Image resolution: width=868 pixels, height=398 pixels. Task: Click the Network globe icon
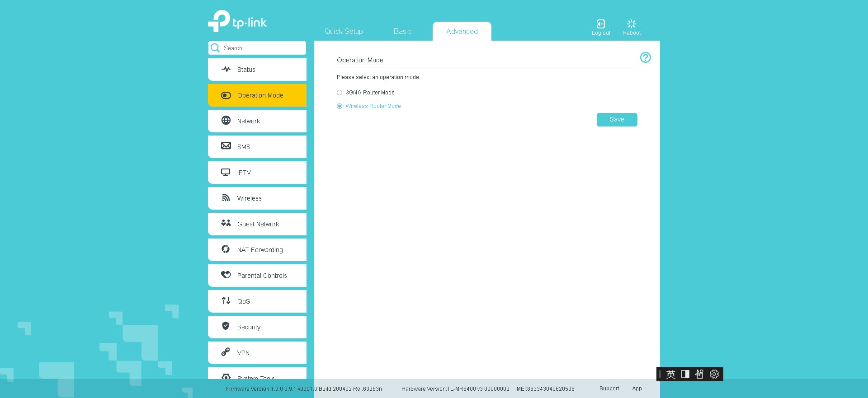pyautogui.click(x=226, y=120)
